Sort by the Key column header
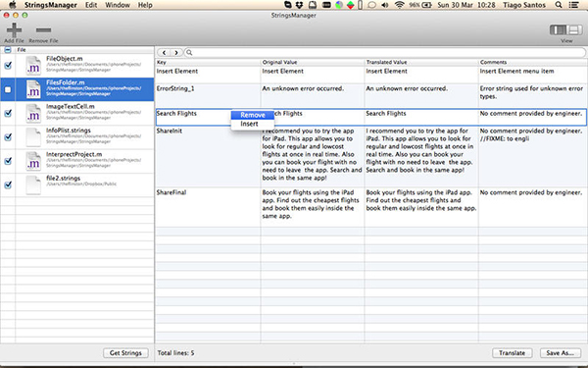Viewport: 588px width, 368px height. 208,62
